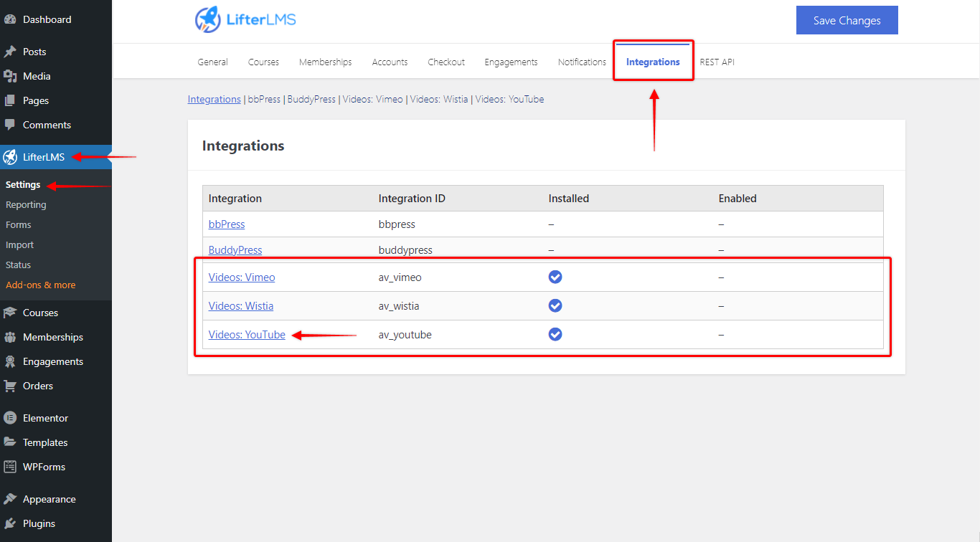Click the Orders shopping cart icon
Screen dimensions: 980x542
[x=10, y=386]
